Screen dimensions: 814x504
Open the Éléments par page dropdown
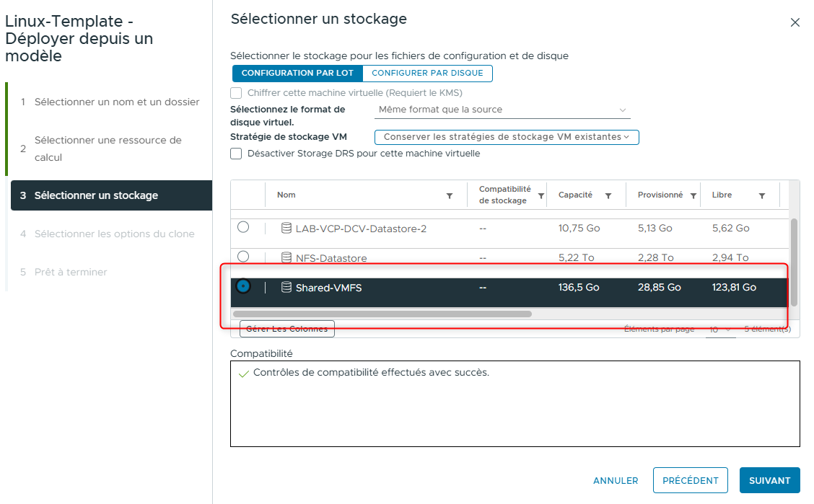tap(720, 330)
